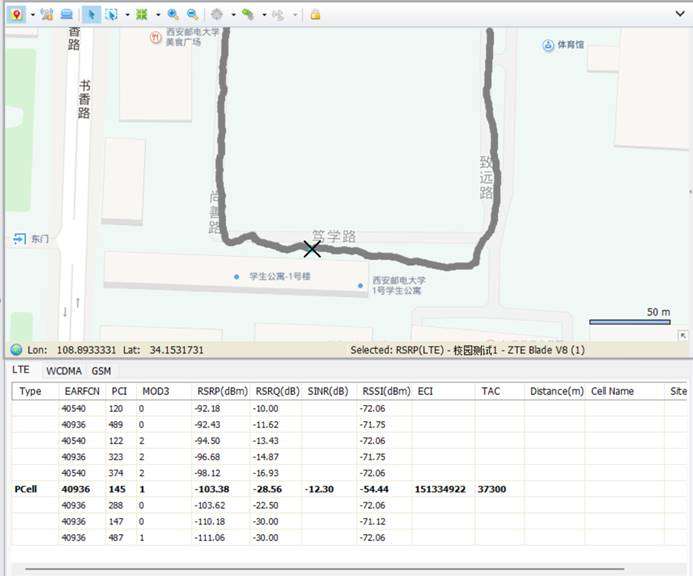Click the cell site tools icon
The height and width of the screenshot is (576, 693).
coord(47,14)
